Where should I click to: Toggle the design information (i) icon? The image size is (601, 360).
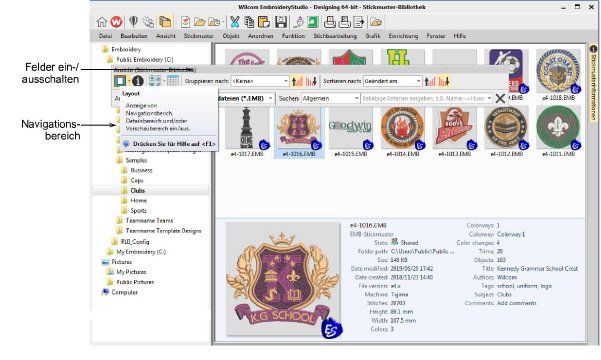coord(138,81)
